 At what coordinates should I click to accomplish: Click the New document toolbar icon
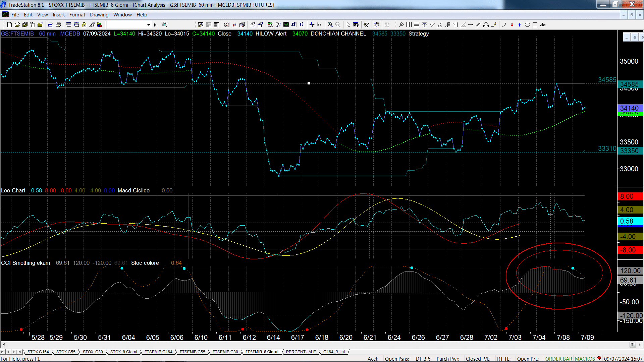tap(9, 24)
